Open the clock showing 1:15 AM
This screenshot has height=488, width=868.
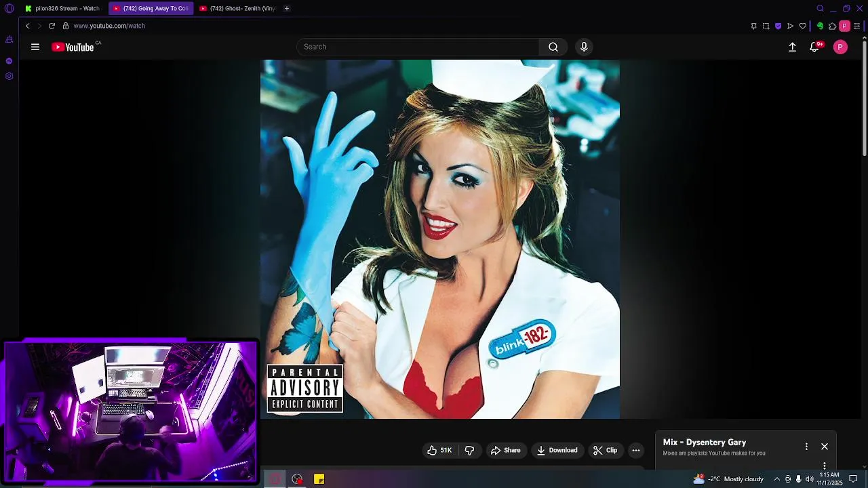pyautogui.click(x=829, y=479)
